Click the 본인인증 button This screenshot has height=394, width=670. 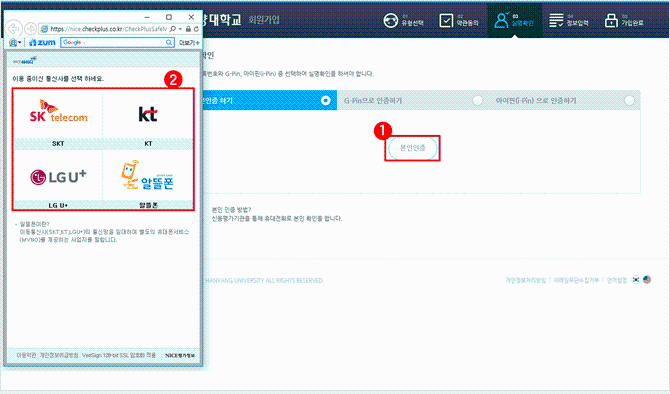coord(412,148)
